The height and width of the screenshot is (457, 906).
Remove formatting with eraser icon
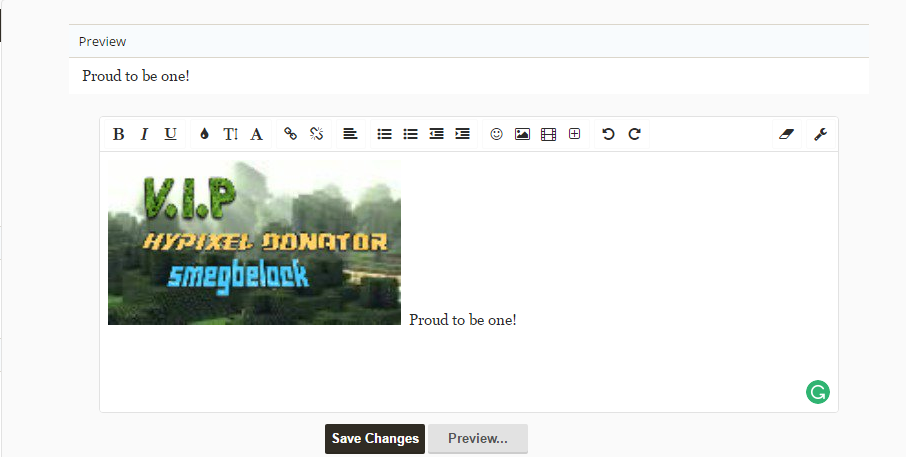click(786, 134)
